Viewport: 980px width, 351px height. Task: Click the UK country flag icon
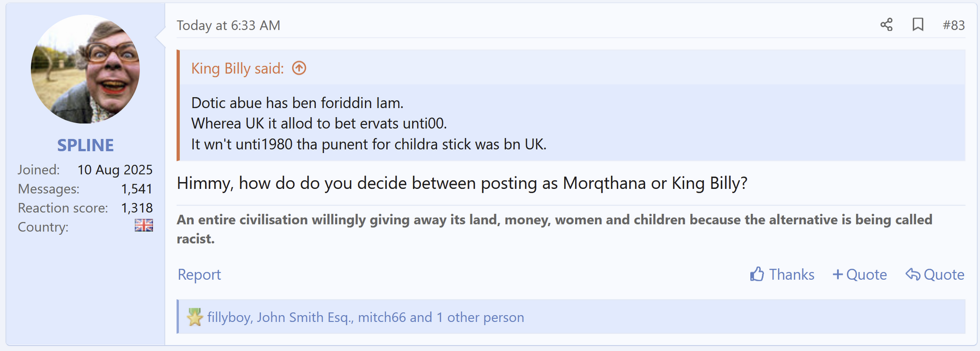coord(144,225)
